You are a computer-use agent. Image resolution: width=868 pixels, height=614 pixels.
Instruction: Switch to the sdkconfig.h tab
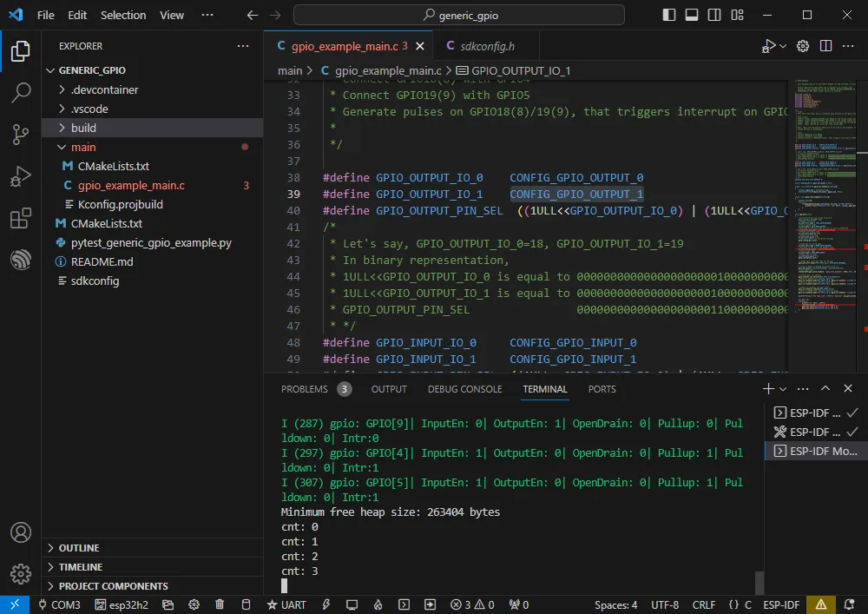tap(487, 46)
